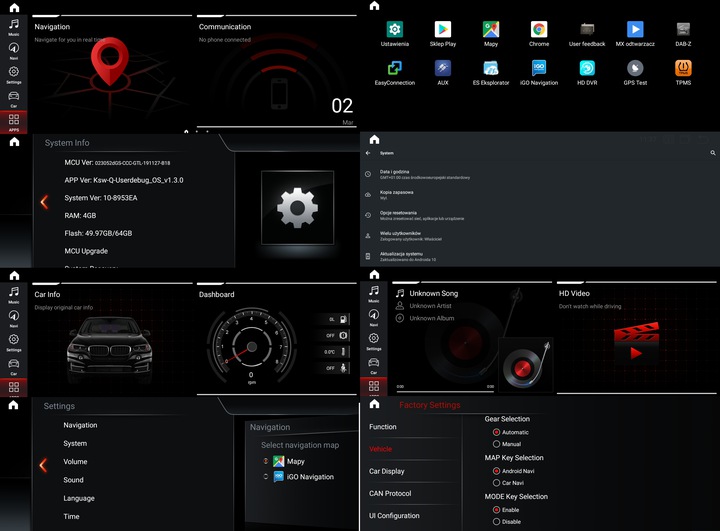Launch the EasyConnection app

click(x=394, y=69)
